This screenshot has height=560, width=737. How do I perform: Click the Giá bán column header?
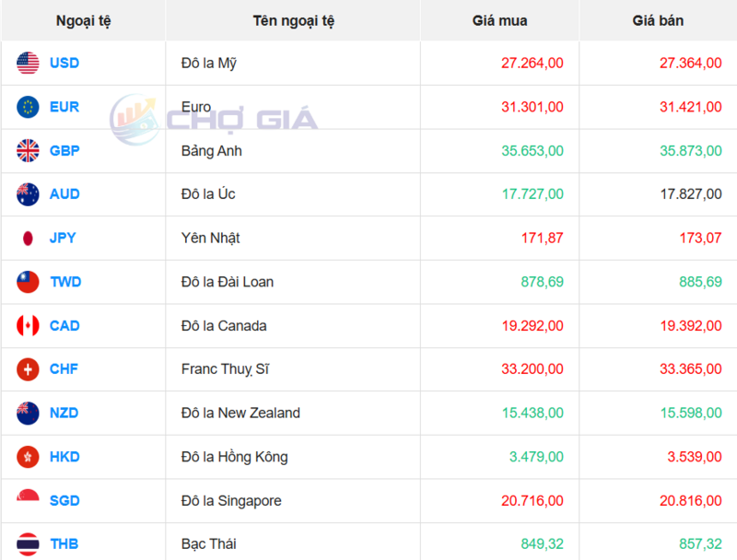pyautogui.click(x=658, y=20)
